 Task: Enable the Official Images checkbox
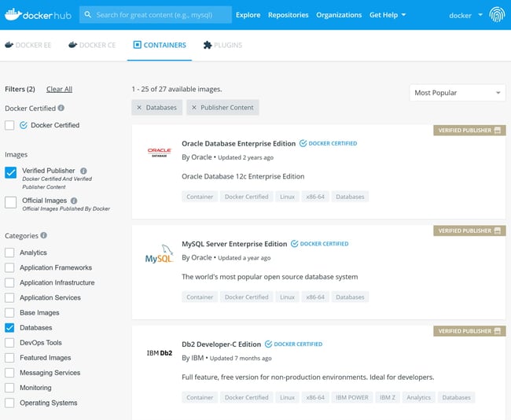point(10,202)
